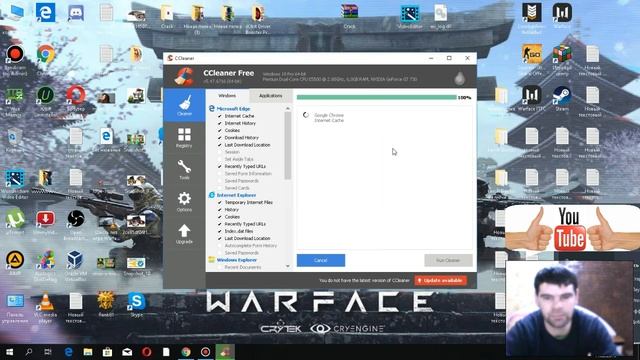Click the Run Cleaner button

point(448,260)
